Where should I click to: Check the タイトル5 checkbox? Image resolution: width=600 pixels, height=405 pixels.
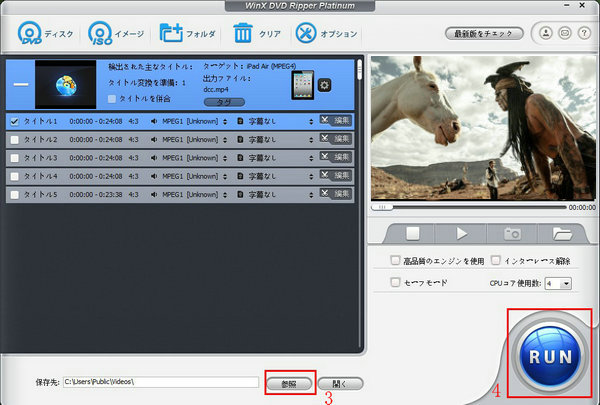pos(15,195)
